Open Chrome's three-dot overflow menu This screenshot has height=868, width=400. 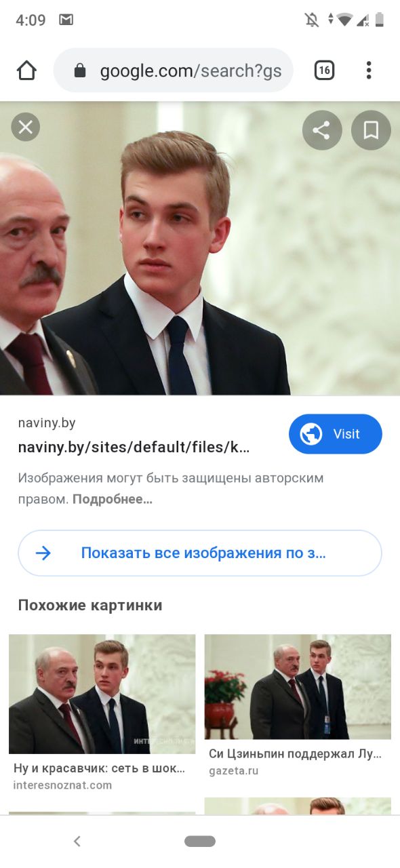[x=369, y=70]
